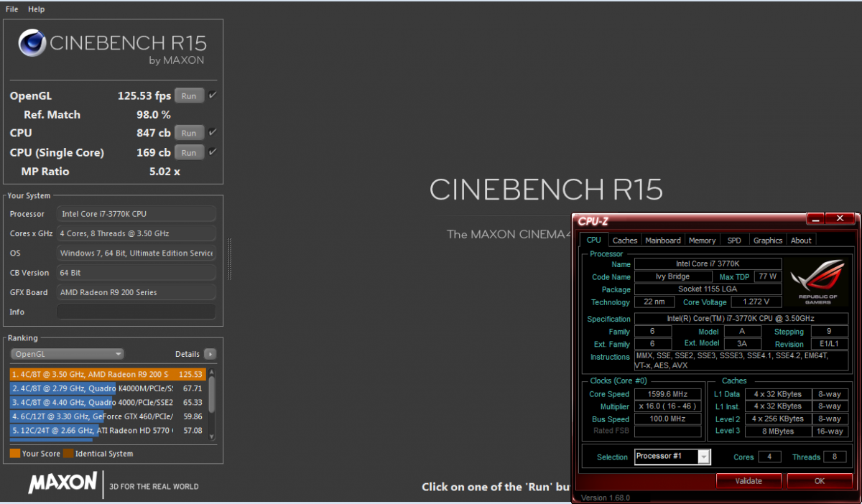Run the multi-core CPU benchmark scoring 847 cb

(x=189, y=133)
